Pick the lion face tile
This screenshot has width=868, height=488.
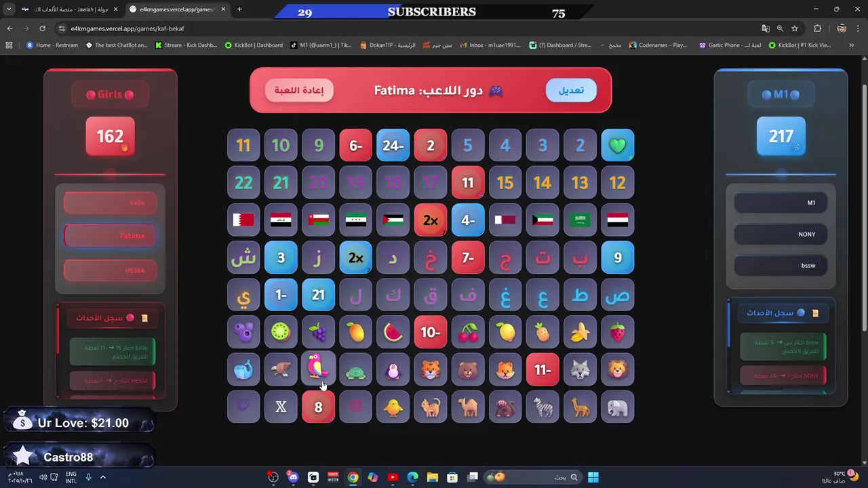pyautogui.click(x=617, y=369)
